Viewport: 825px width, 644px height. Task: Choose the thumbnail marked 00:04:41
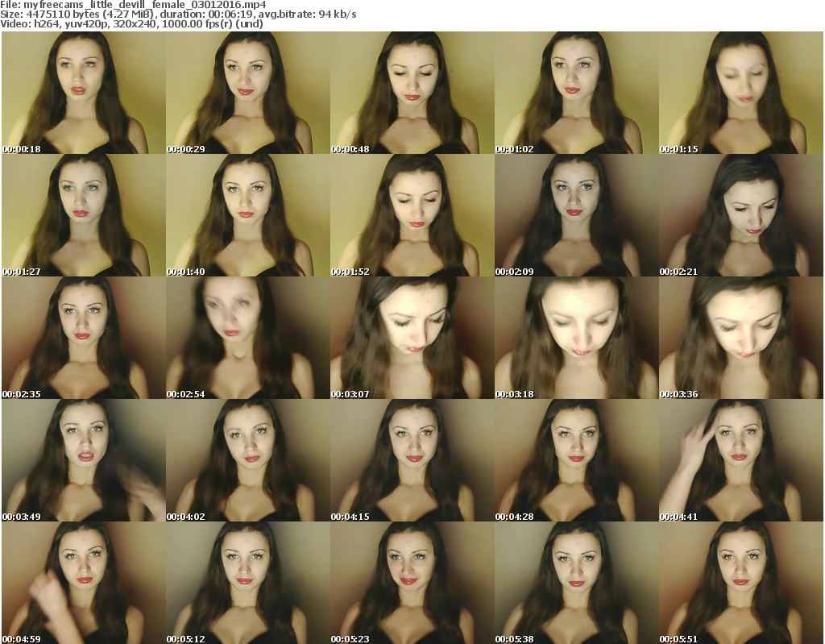(740, 460)
